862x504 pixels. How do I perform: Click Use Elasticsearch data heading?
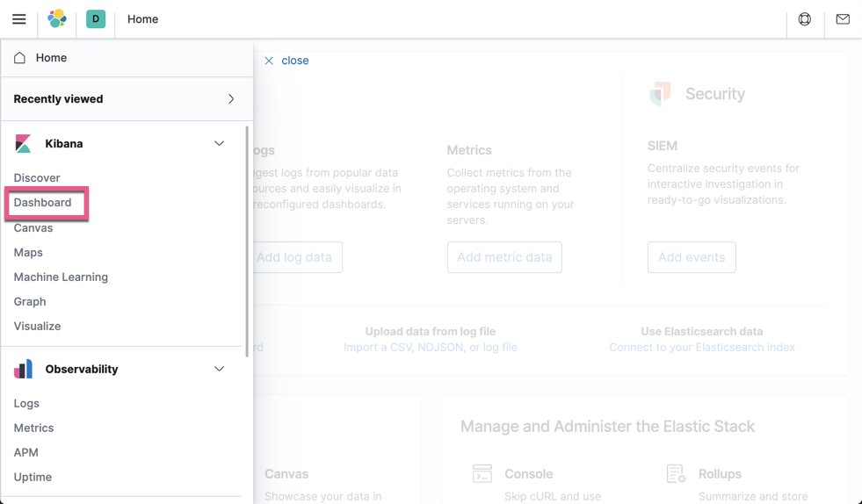[702, 331]
